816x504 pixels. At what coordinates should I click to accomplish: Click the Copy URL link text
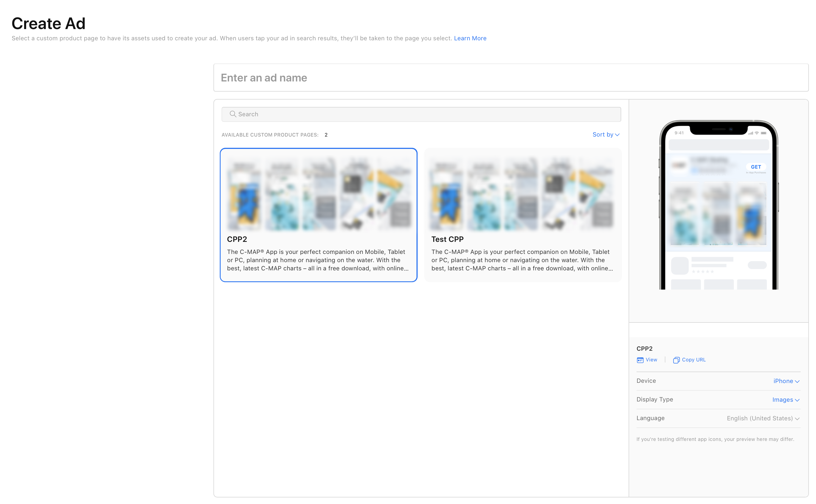point(693,360)
